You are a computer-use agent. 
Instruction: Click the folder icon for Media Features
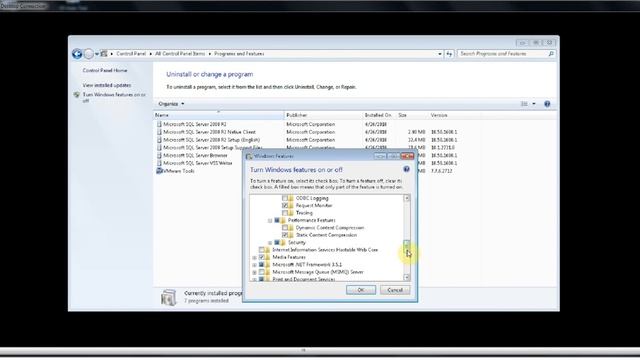tap(267, 257)
